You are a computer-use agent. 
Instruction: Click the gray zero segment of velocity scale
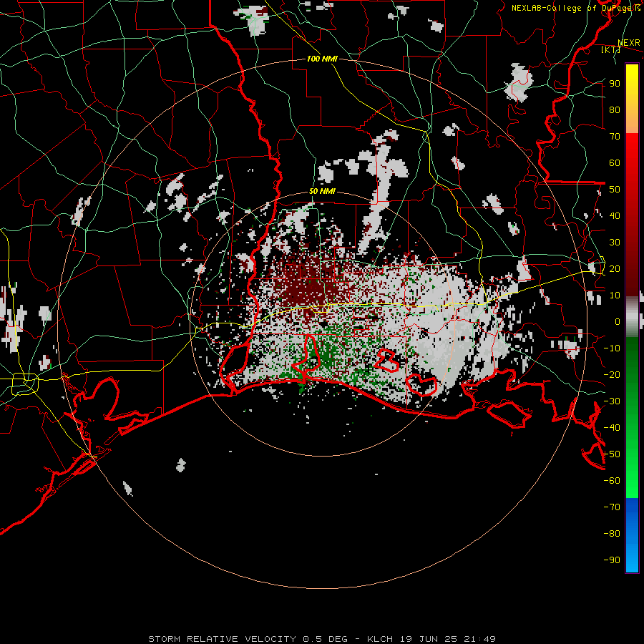(632, 316)
